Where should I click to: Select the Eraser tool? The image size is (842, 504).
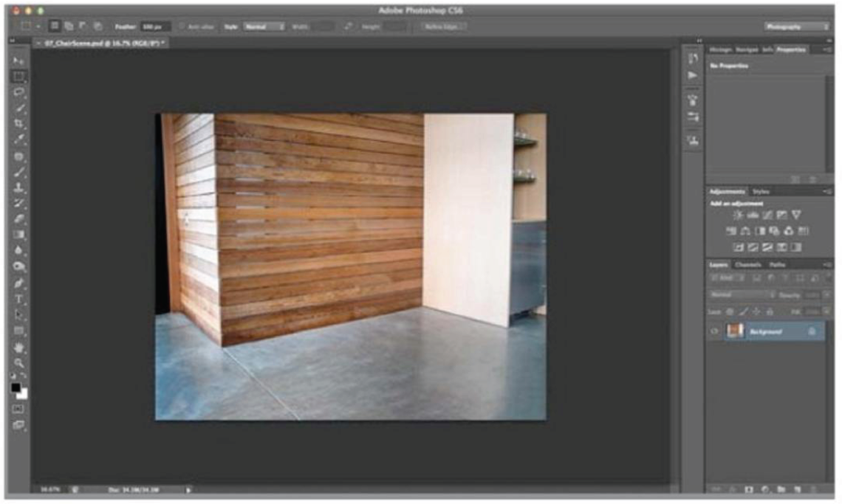(18, 219)
